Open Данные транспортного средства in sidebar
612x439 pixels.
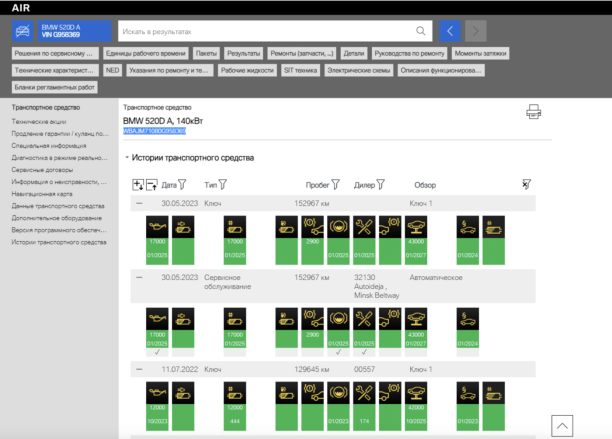(x=58, y=206)
